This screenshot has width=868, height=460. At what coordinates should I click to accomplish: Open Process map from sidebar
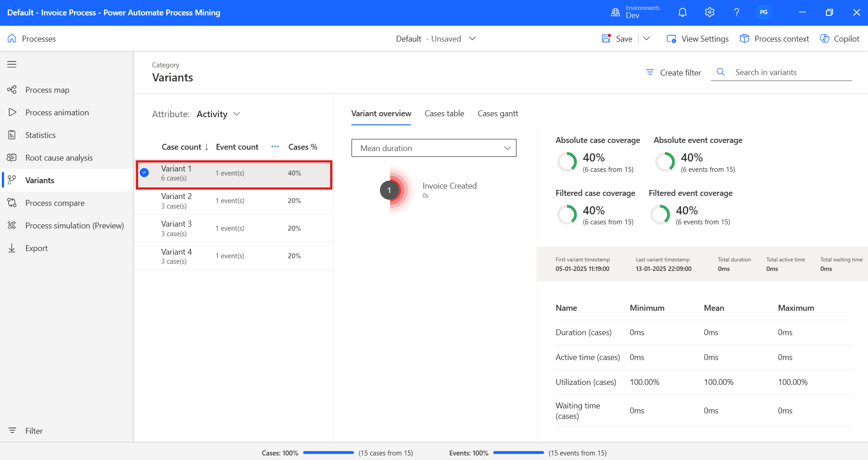pos(47,90)
